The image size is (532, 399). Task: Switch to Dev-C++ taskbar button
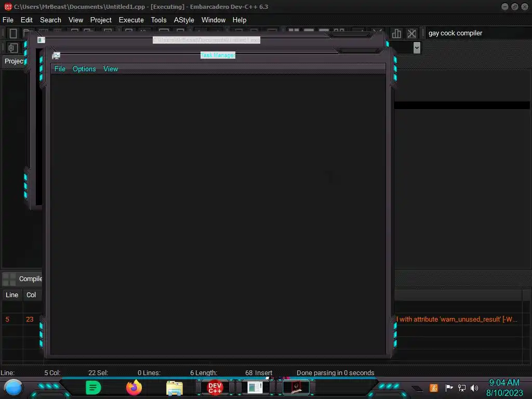coord(215,388)
